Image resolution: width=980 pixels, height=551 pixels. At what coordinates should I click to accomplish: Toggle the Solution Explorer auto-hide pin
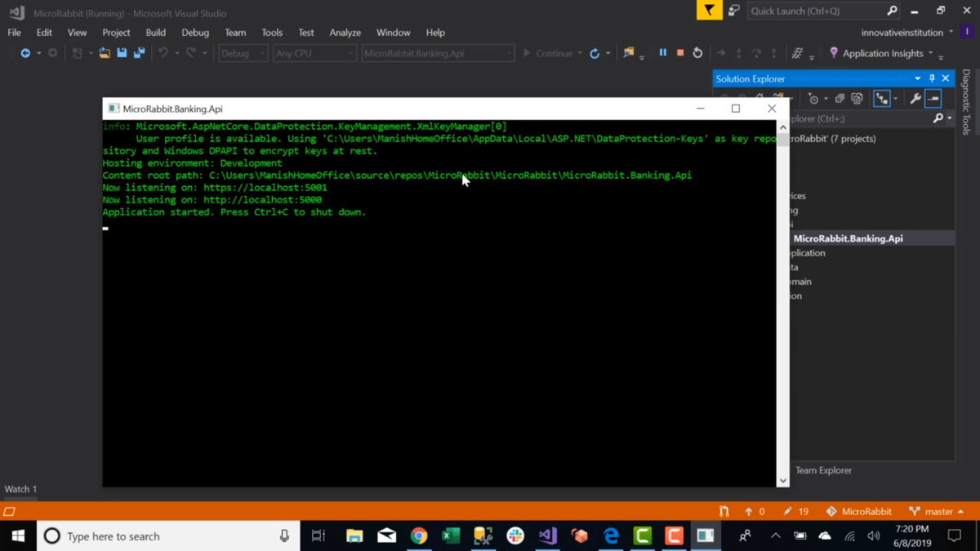coord(932,79)
